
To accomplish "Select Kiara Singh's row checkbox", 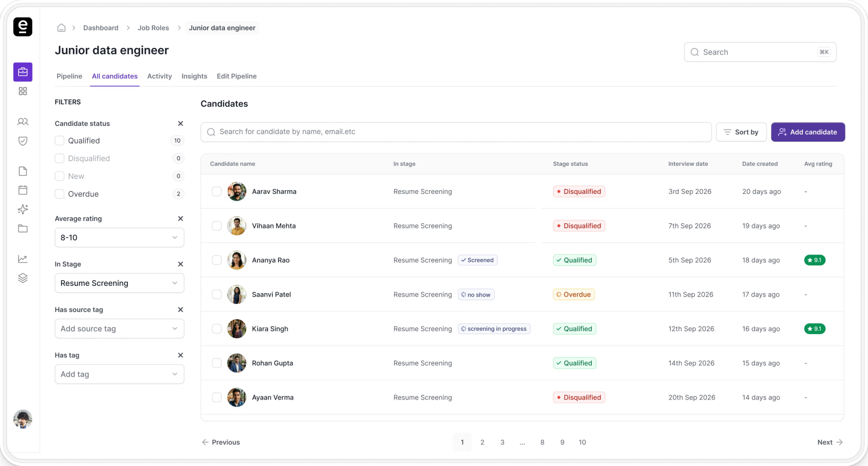I will (216, 329).
